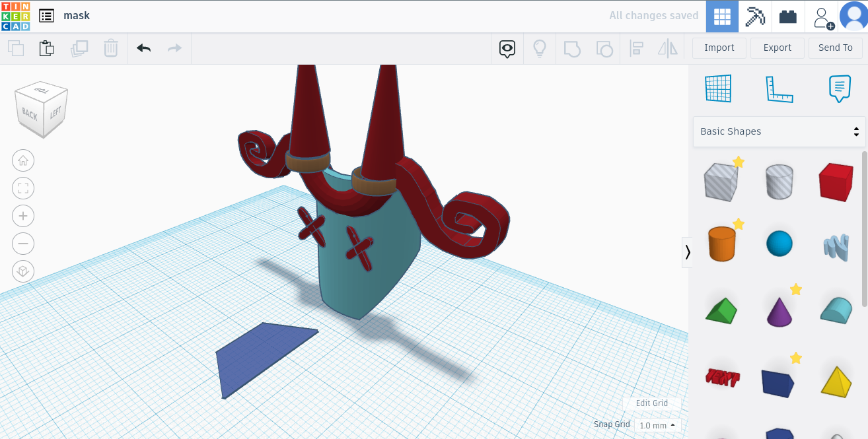
Task: Click the Ungroup shapes icon
Action: click(604, 48)
